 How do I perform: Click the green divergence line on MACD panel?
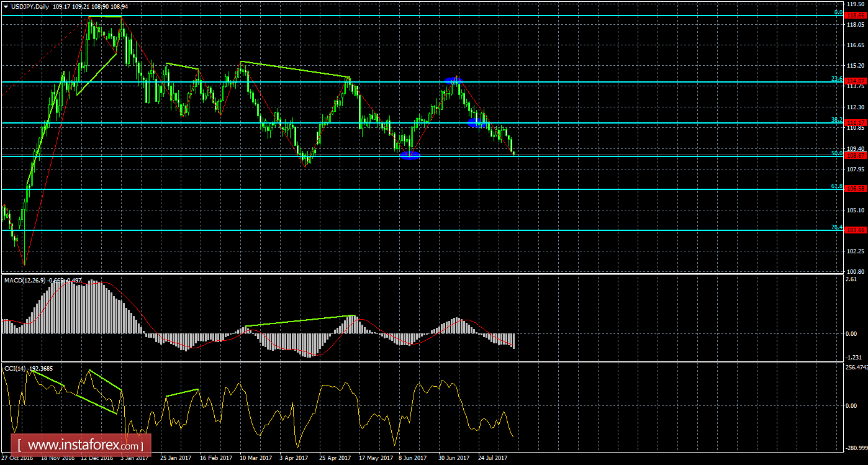(301, 321)
